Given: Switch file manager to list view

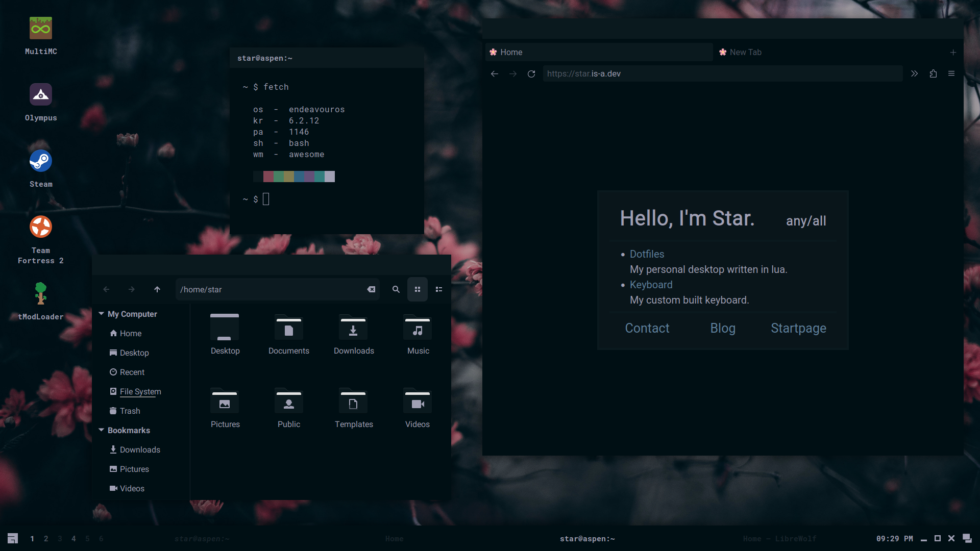Looking at the screenshot, I should tap(439, 290).
